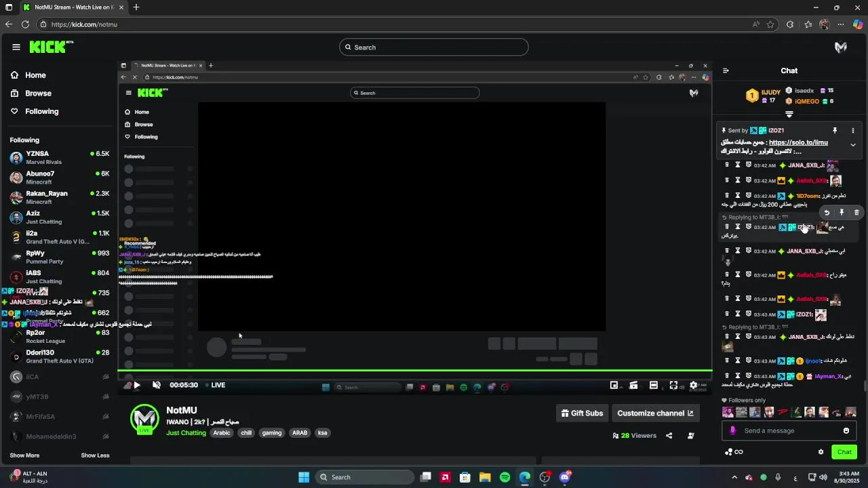Click the Kick search box

(x=434, y=47)
